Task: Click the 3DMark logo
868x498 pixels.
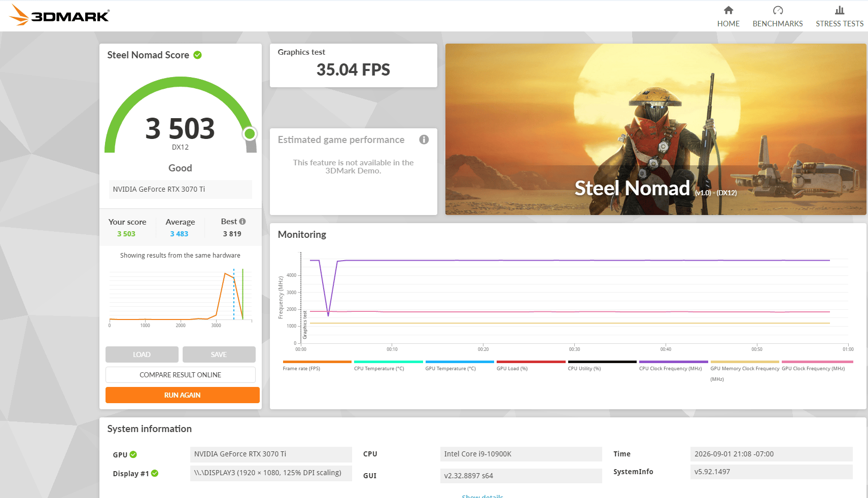Action: coord(59,15)
